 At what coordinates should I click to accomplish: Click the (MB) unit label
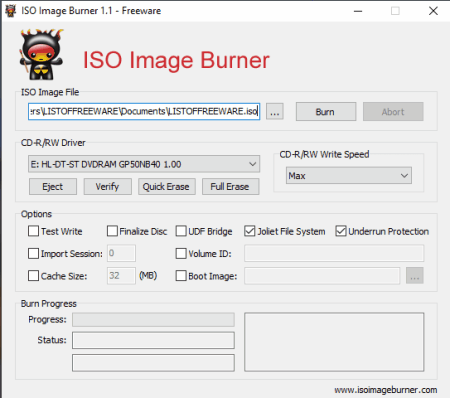pos(148,276)
